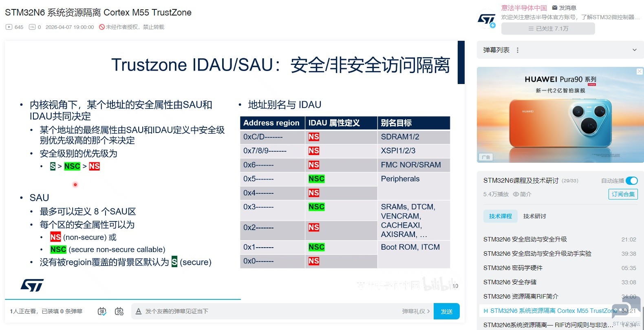Toggle the danmaku display icon

(x=102, y=311)
